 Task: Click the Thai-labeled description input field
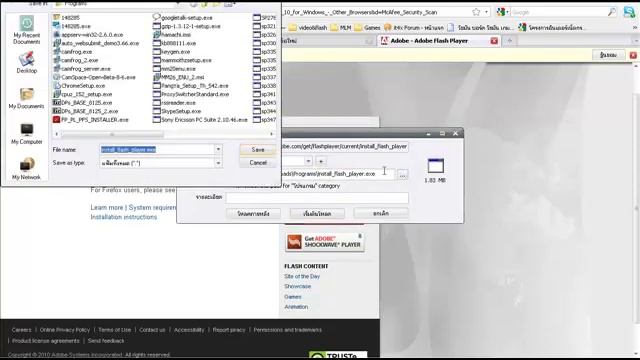click(317, 198)
